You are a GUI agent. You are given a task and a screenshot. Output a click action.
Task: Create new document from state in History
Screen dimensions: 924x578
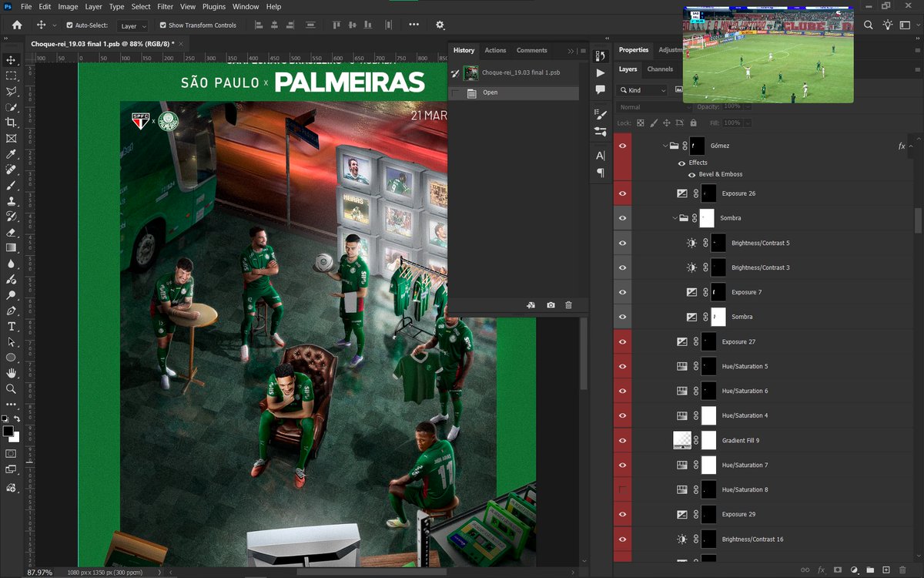[531, 305]
